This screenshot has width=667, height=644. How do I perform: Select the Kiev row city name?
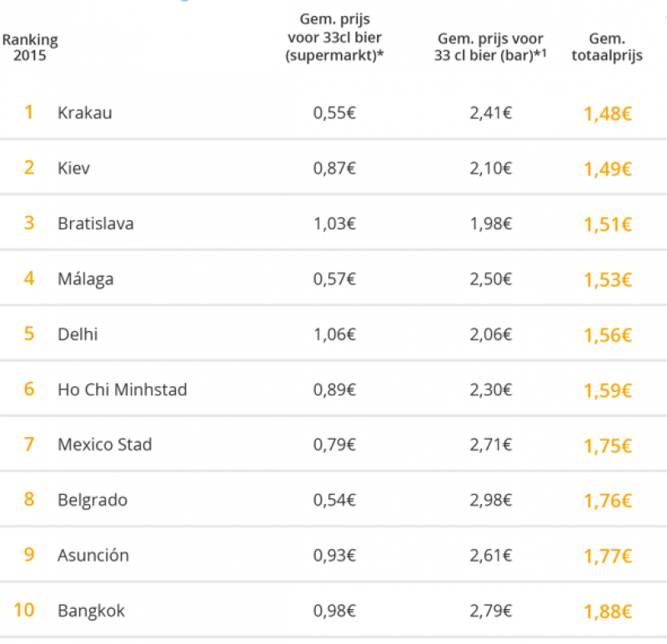tap(73, 168)
